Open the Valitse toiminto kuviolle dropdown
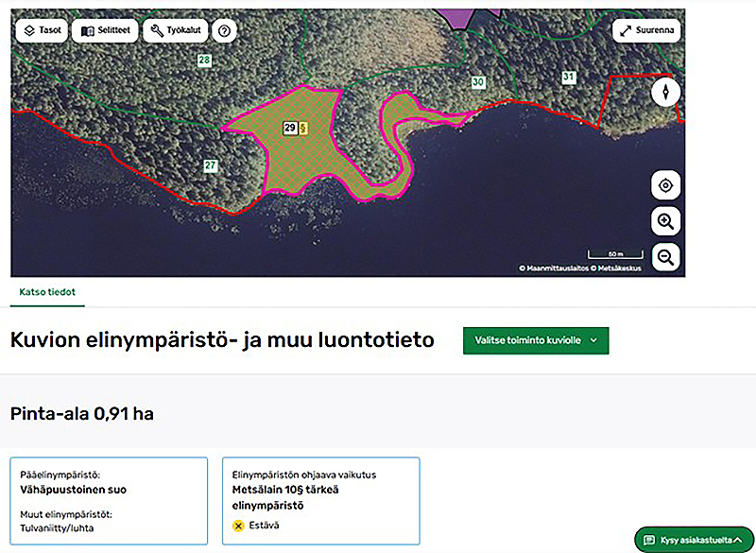This screenshot has width=756, height=553. [535, 340]
